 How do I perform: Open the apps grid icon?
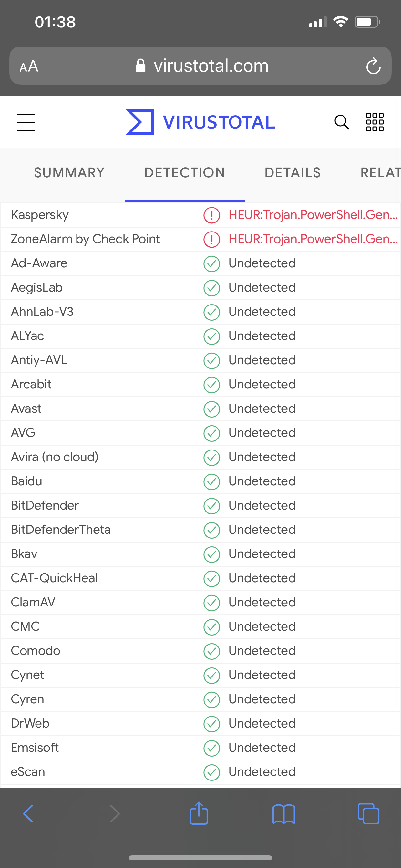[x=375, y=122]
